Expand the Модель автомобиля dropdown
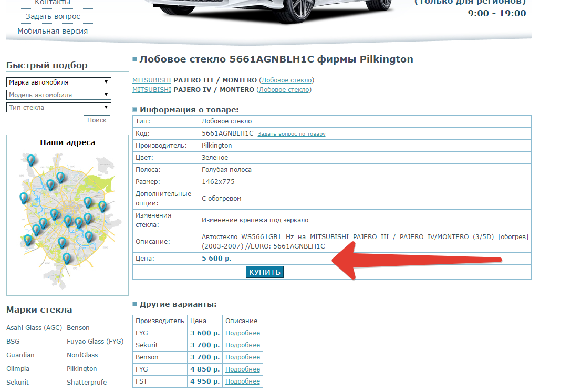The width and height of the screenshot is (571, 392). [x=59, y=95]
